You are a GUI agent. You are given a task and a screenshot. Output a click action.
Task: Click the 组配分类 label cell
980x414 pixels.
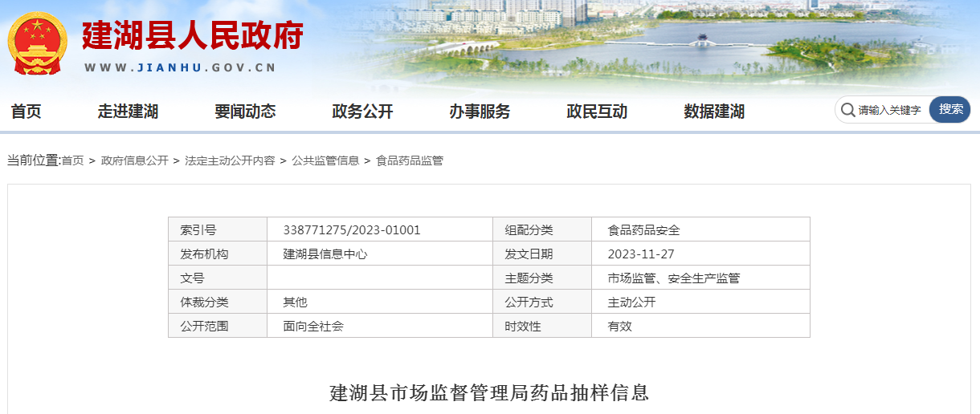tap(542, 229)
